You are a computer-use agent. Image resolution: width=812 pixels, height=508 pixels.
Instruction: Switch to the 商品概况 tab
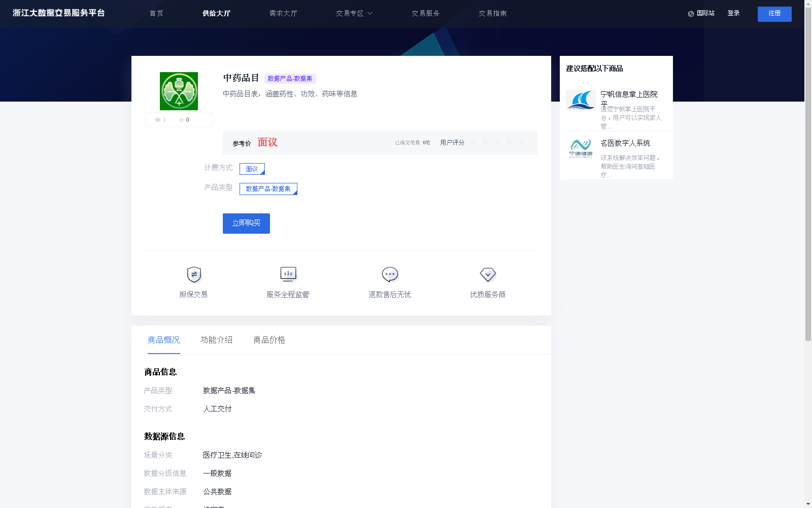(164, 340)
